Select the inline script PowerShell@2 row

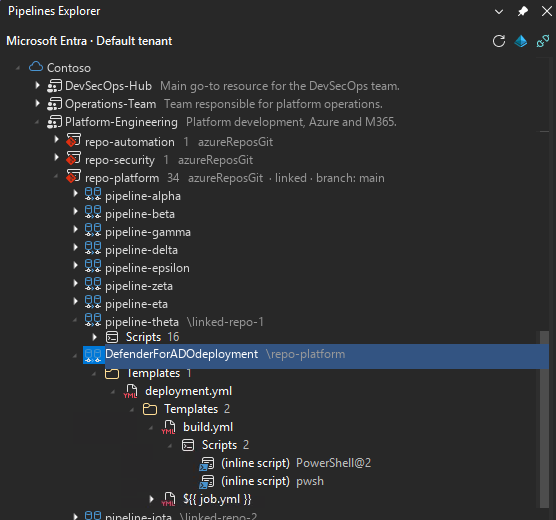pyautogui.click(x=296, y=463)
